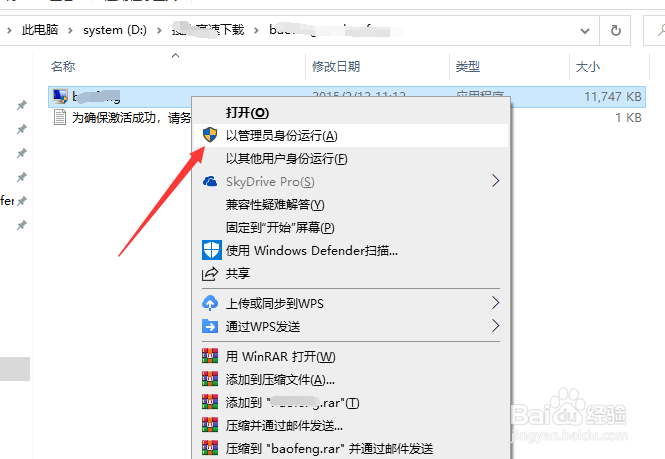Expand the 上传或同步到WPS submenu arrow
The height and width of the screenshot is (459, 665).
coord(495,303)
